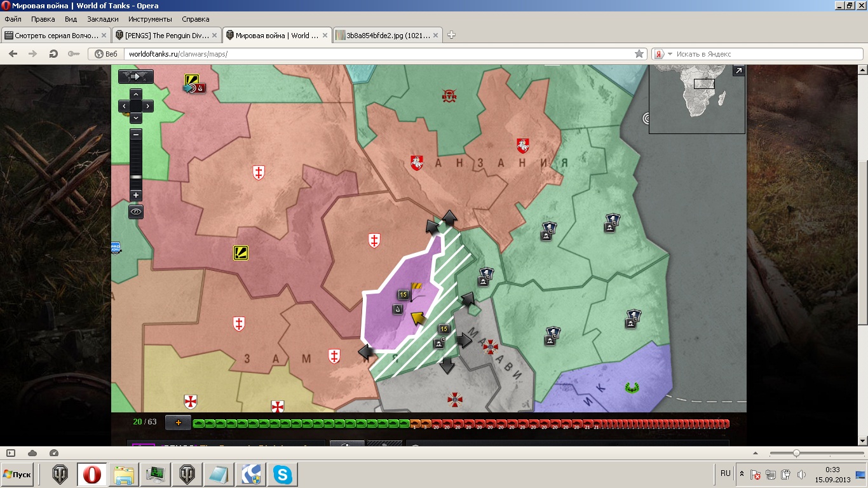This screenshot has height=488, width=868.
Task: Toggle map visibility eye button
Action: point(136,212)
